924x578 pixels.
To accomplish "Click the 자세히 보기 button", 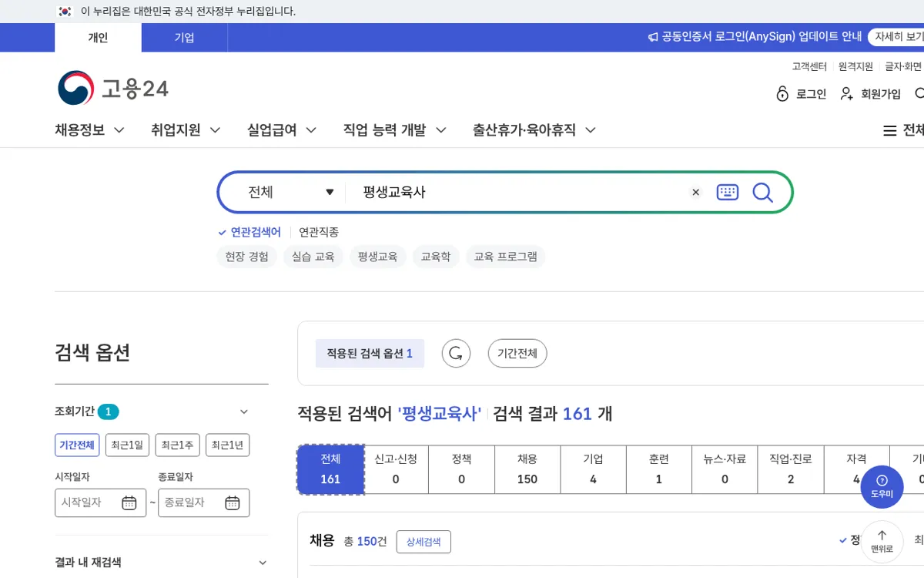I will pos(896,37).
